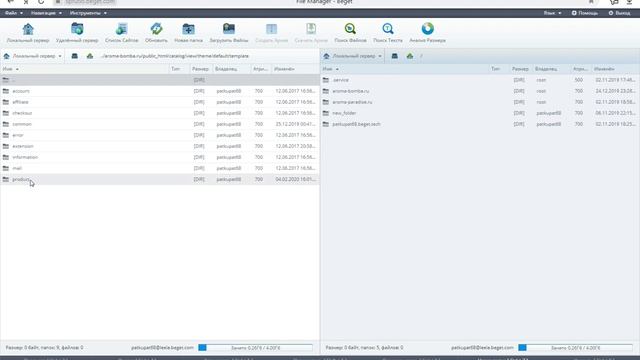Sort left panel by Владелец column
The image size is (640, 360).
coord(226,69)
